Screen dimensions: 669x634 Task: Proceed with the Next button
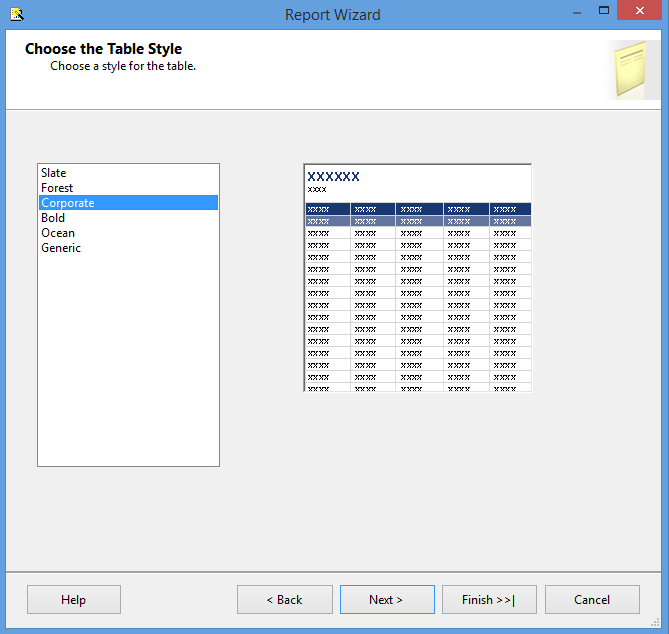pyautogui.click(x=387, y=600)
